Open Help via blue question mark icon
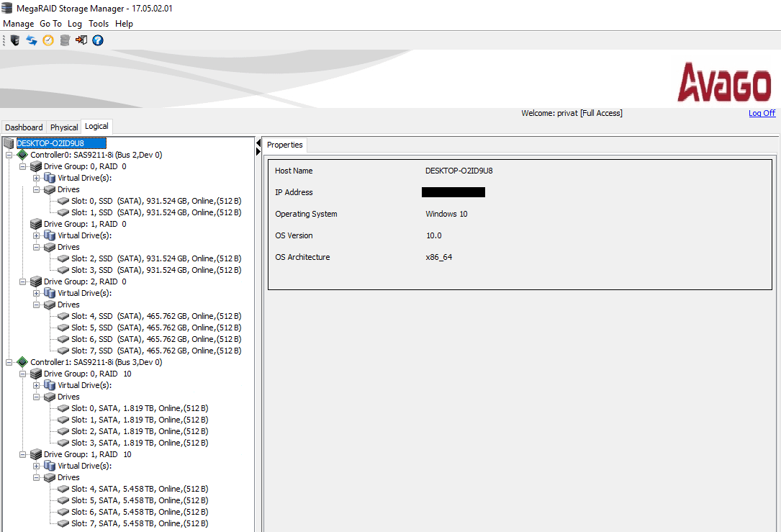The height and width of the screenshot is (532, 781). click(x=98, y=40)
